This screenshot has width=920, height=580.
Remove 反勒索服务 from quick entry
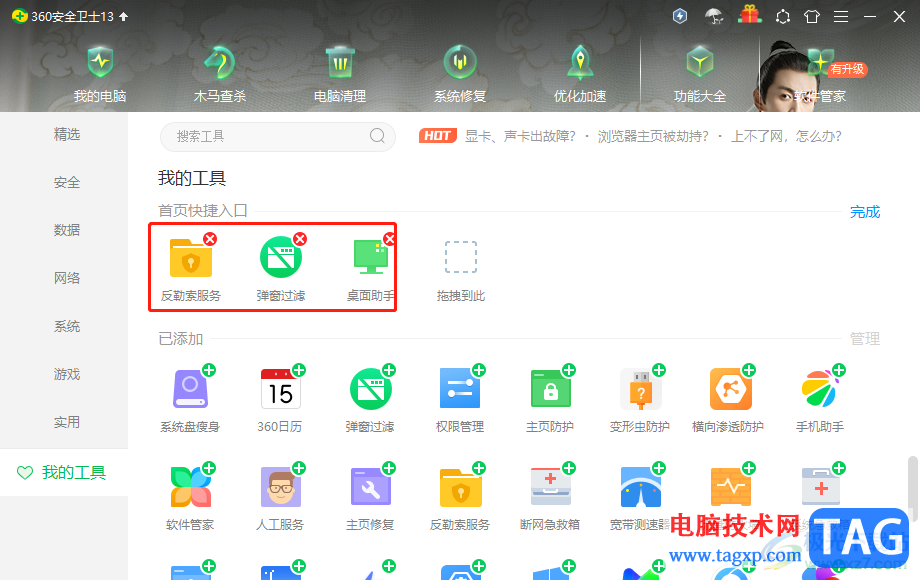pos(210,239)
